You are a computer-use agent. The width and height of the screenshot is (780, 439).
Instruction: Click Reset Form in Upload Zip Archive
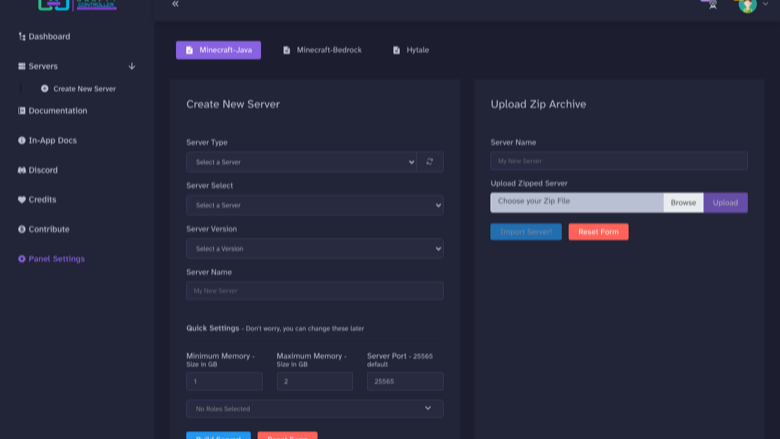[x=598, y=232]
